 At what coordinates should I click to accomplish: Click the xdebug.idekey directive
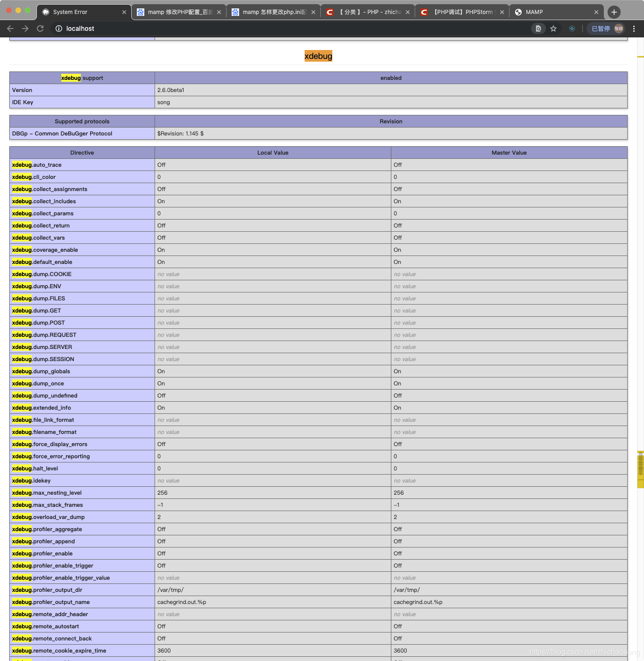point(31,481)
